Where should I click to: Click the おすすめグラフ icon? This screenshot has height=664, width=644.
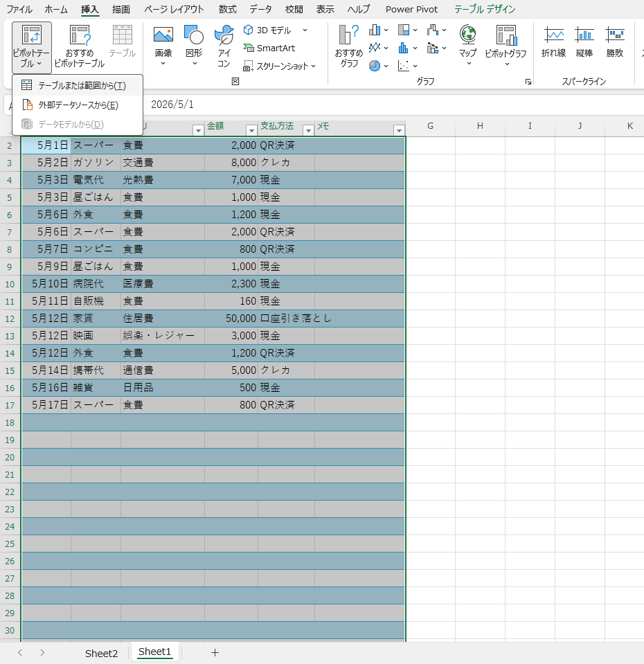click(349, 47)
